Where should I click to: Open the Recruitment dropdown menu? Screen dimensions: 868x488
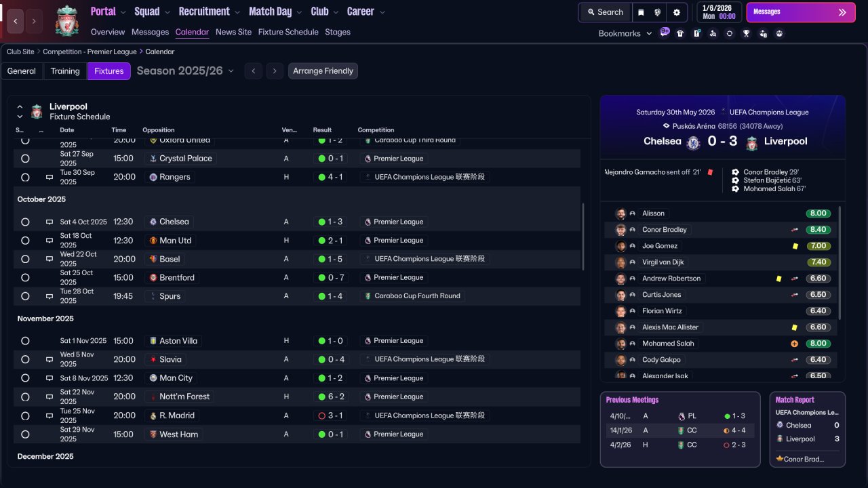tap(209, 12)
